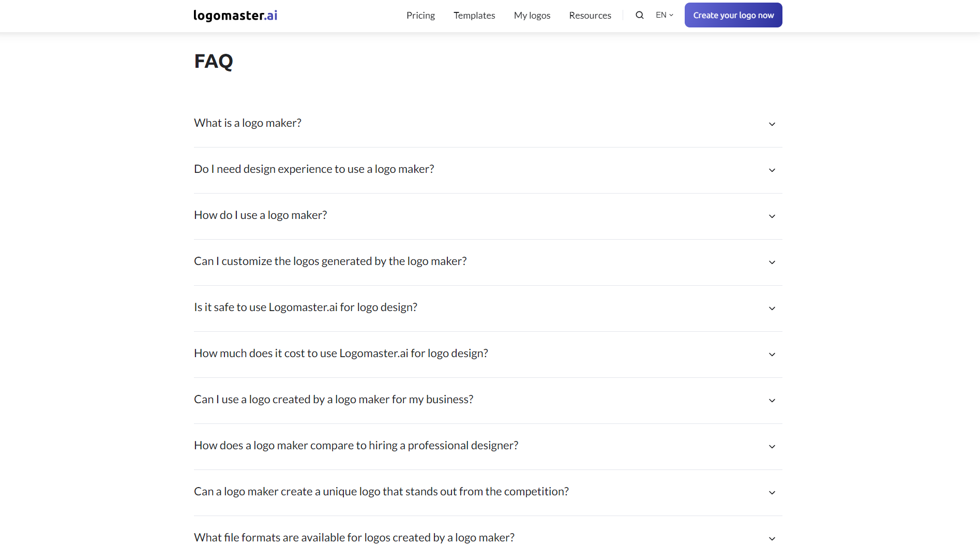
Task: Click the search magnifier icon
Action: coord(640,15)
